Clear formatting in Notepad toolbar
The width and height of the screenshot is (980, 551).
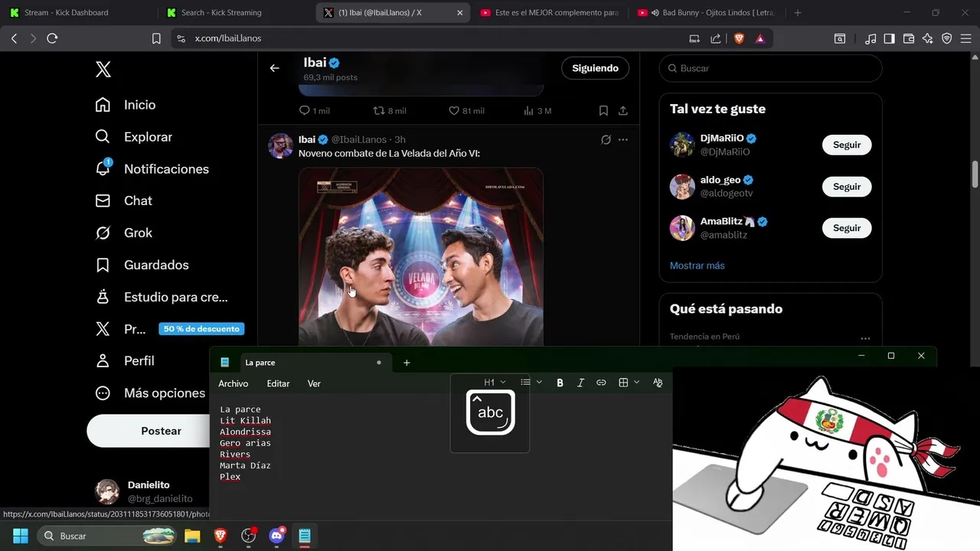pos(658,383)
